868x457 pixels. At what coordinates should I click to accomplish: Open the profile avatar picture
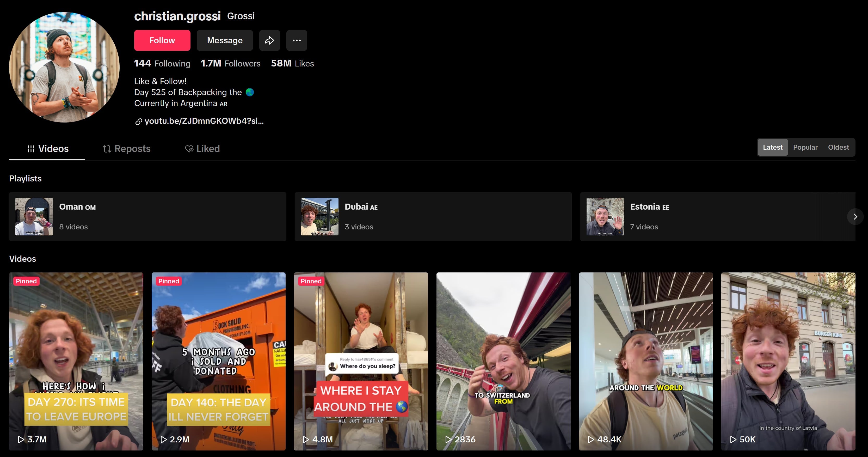64,67
